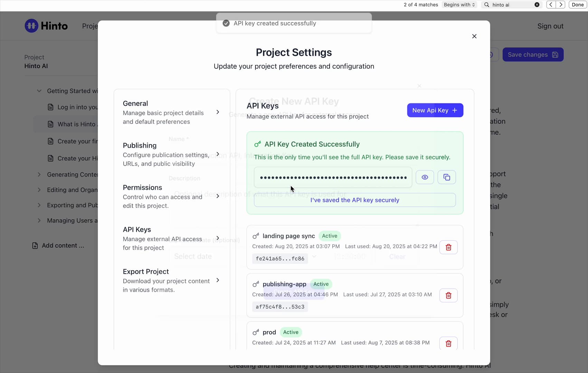Expand Generating Content tree section
Screen dimensions: 588x373
[39, 174]
